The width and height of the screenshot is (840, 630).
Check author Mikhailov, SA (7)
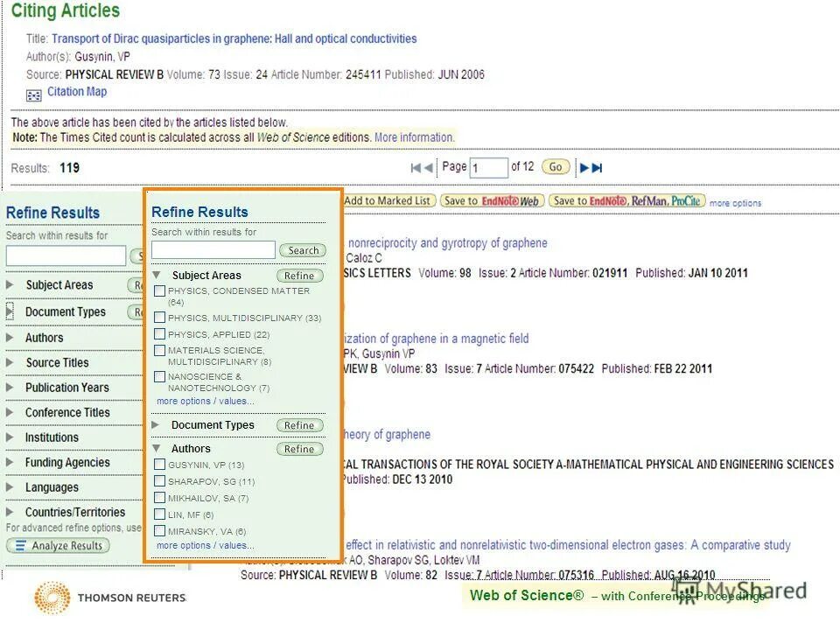tap(159, 498)
